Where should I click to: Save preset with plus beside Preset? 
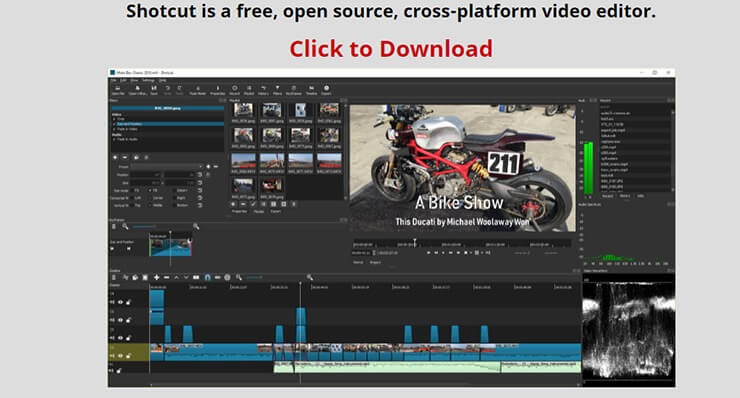[x=208, y=167]
